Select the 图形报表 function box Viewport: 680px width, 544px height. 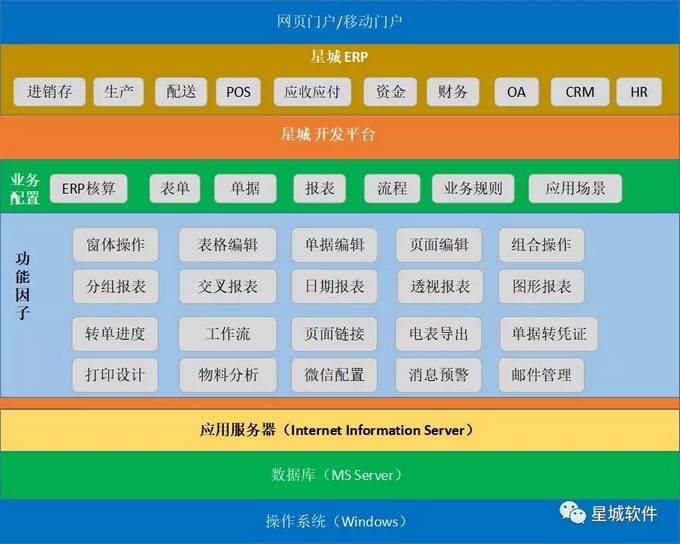[x=541, y=286]
